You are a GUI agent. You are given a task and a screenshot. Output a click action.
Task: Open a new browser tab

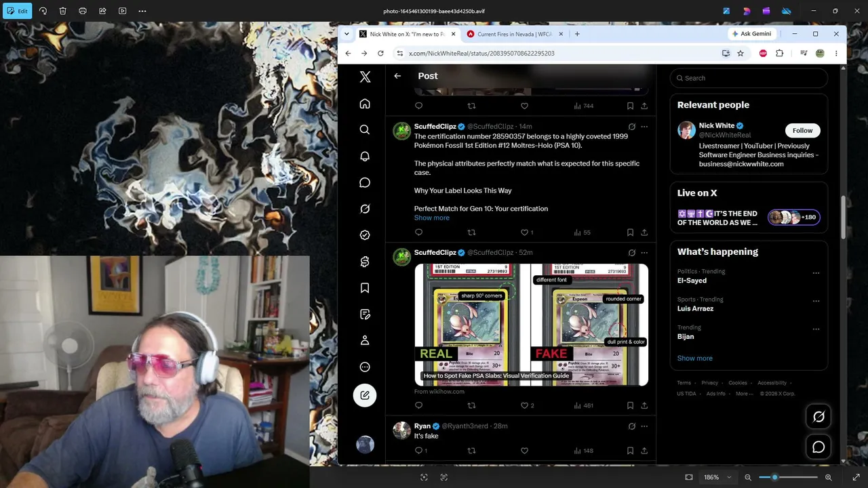[x=577, y=34]
